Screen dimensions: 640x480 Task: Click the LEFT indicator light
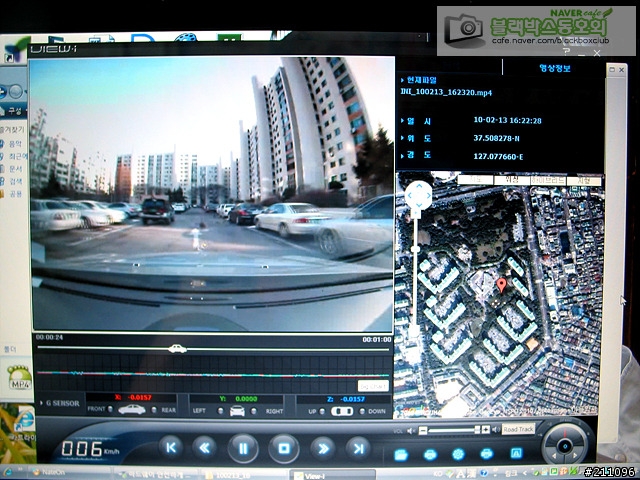click(x=220, y=411)
